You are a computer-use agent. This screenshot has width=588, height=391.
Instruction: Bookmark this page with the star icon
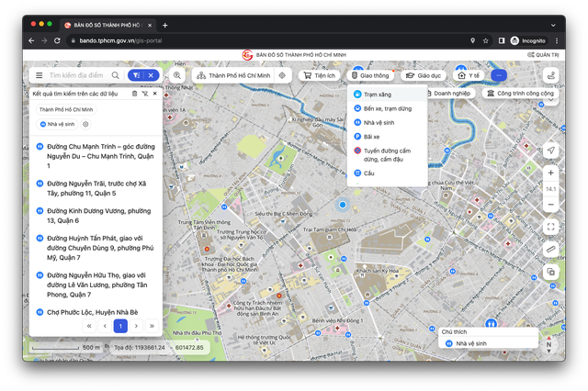click(486, 40)
